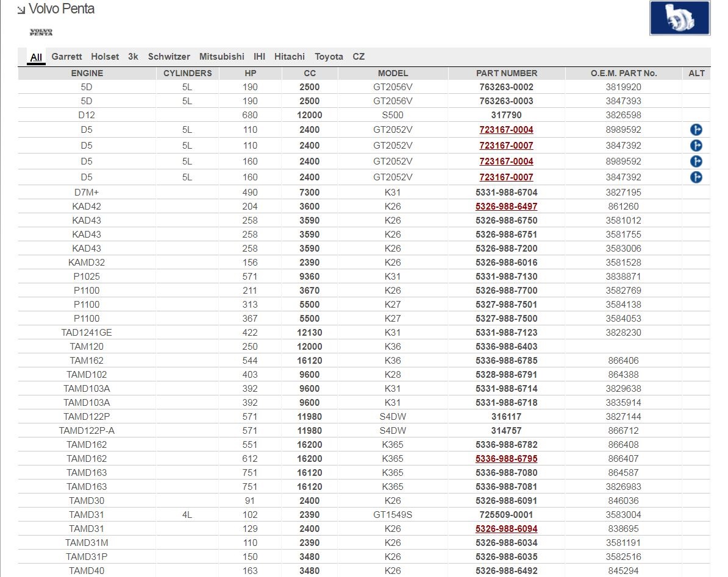Image resolution: width=728 pixels, height=577 pixels.
Task: Click the TAMD30 engine cell
Action: (x=87, y=500)
